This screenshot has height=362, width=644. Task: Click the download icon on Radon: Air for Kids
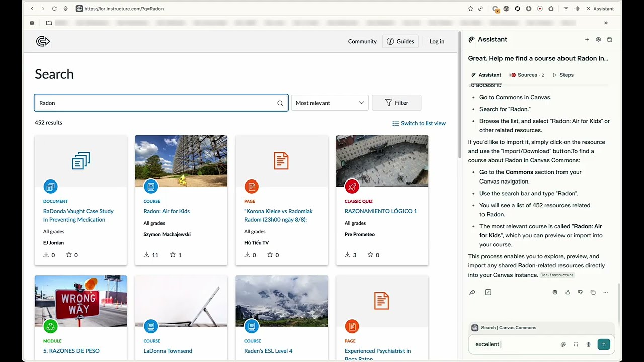coord(146,255)
